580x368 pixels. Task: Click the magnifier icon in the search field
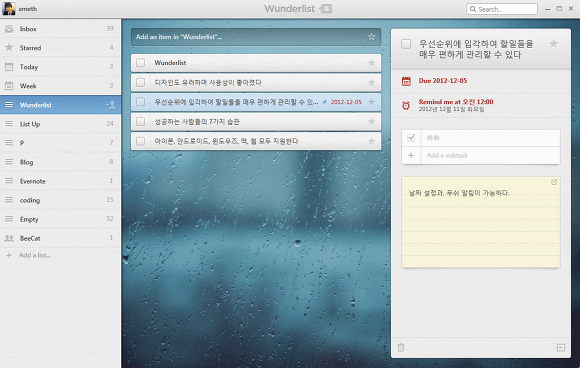[473, 9]
